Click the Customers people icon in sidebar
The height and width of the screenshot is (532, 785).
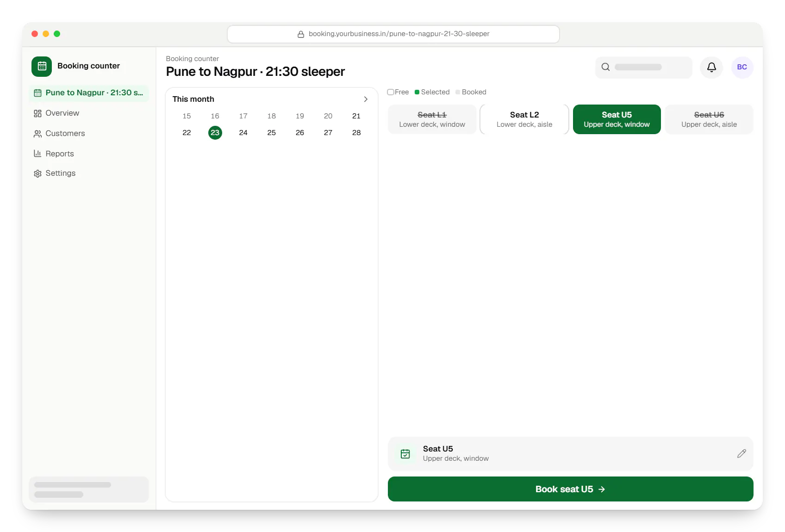tap(37, 134)
